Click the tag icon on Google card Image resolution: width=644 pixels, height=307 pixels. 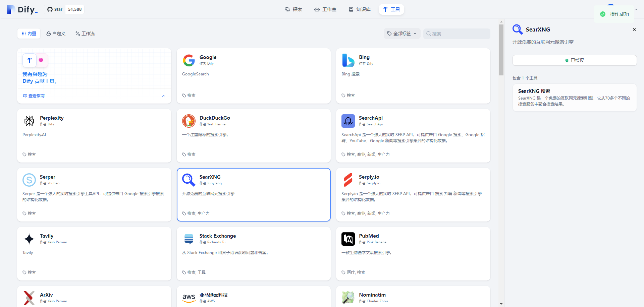click(x=184, y=96)
